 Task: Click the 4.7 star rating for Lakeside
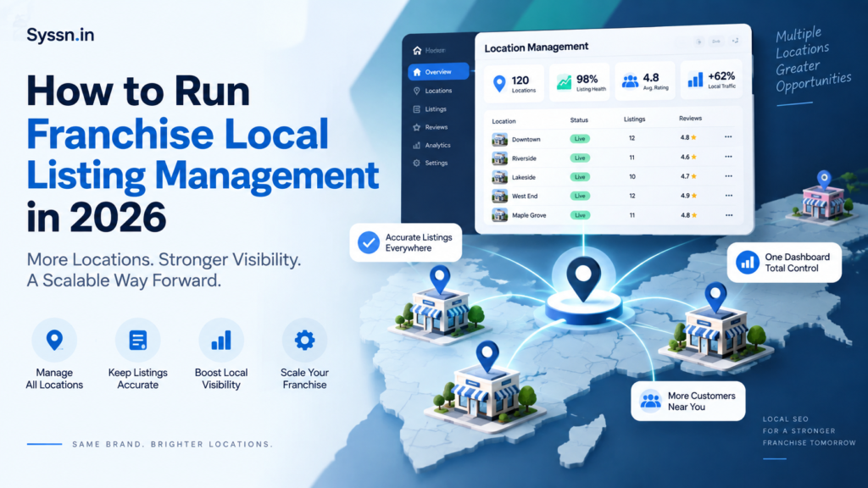(688, 176)
